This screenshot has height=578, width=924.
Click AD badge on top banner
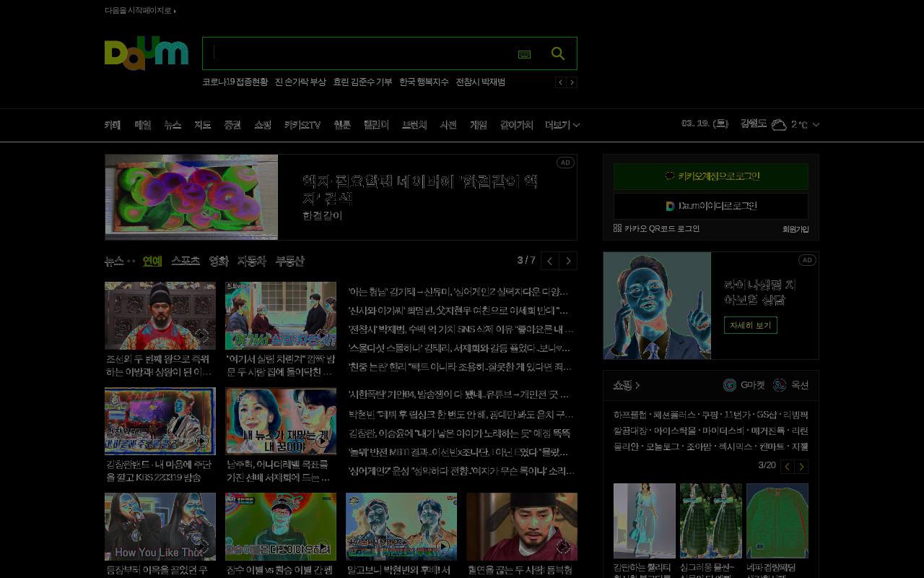565,163
